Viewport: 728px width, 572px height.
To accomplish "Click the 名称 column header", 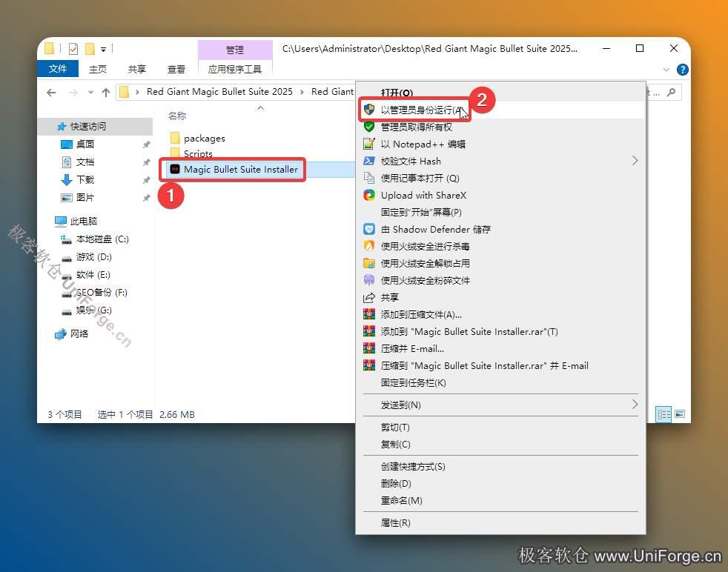I will [177, 116].
